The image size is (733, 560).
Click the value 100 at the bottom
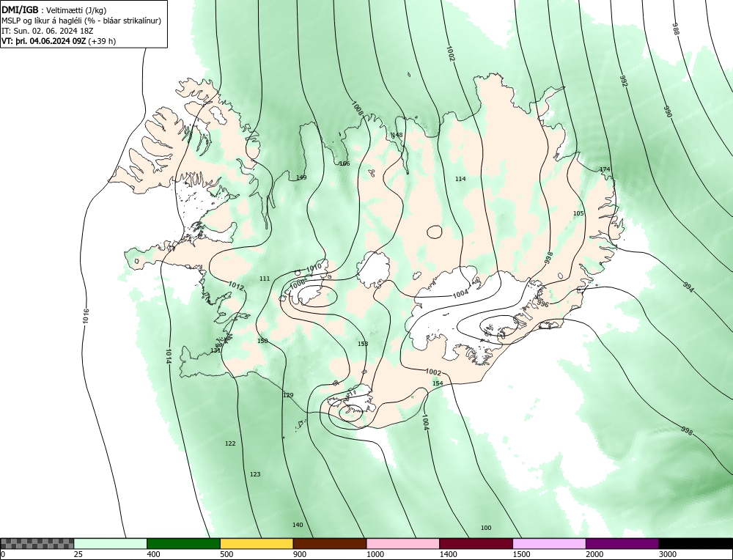click(486, 528)
